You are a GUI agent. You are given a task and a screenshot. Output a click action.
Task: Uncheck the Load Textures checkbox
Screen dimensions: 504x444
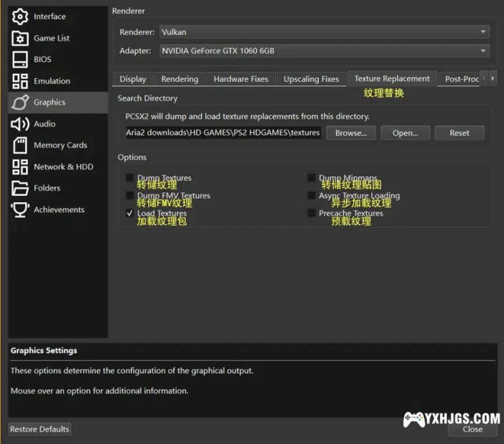(130, 214)
